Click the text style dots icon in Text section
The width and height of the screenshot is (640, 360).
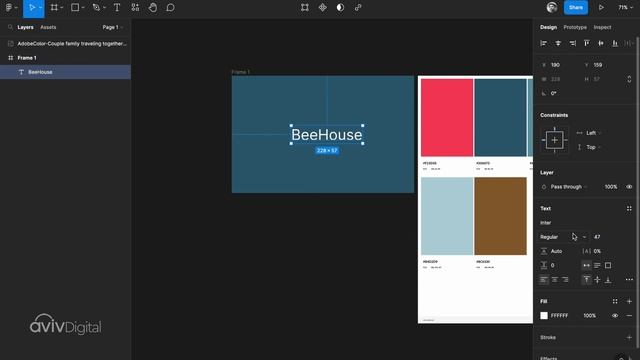[629, 209]
